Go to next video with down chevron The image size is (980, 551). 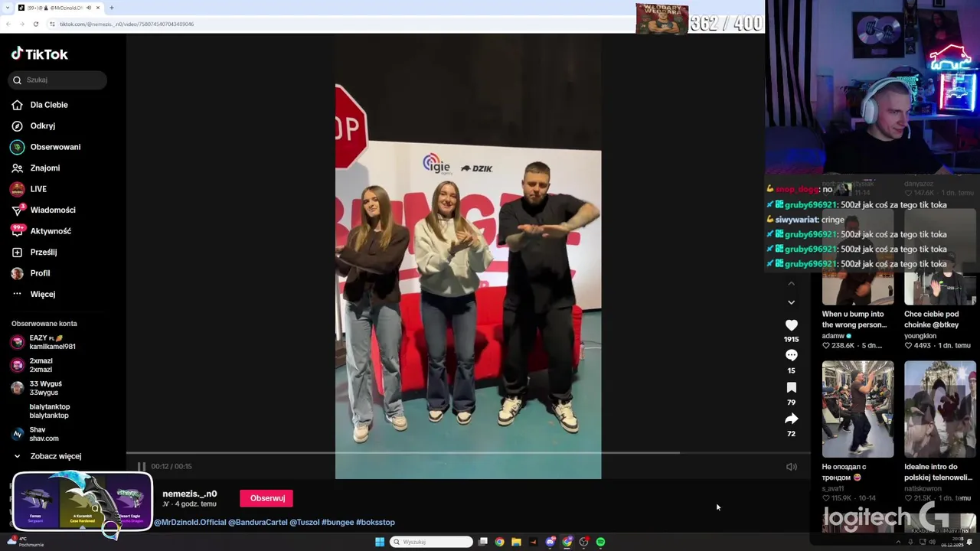coord(792,302)
